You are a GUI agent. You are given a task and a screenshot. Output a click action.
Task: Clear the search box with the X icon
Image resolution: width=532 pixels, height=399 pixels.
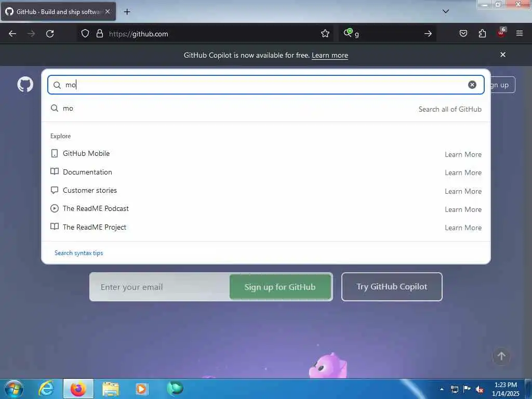pos(472,85)
